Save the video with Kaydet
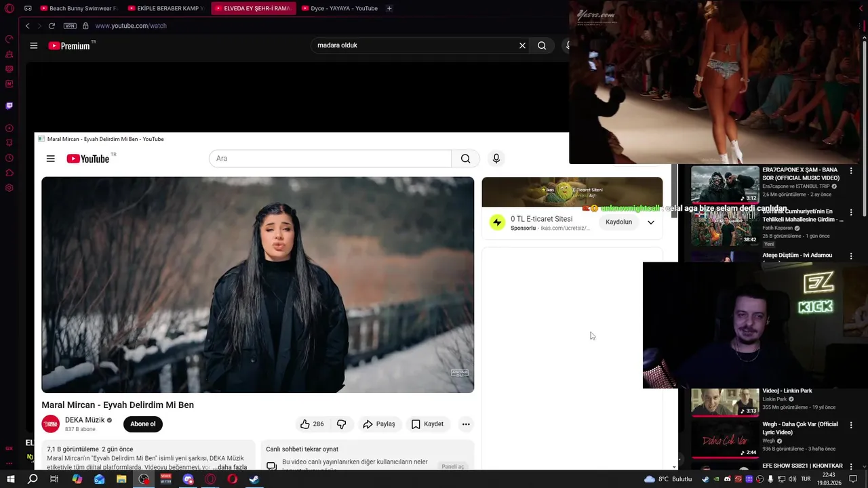This screenshot has width=868, height=488. pyautogui.click(x=428, y=424)
